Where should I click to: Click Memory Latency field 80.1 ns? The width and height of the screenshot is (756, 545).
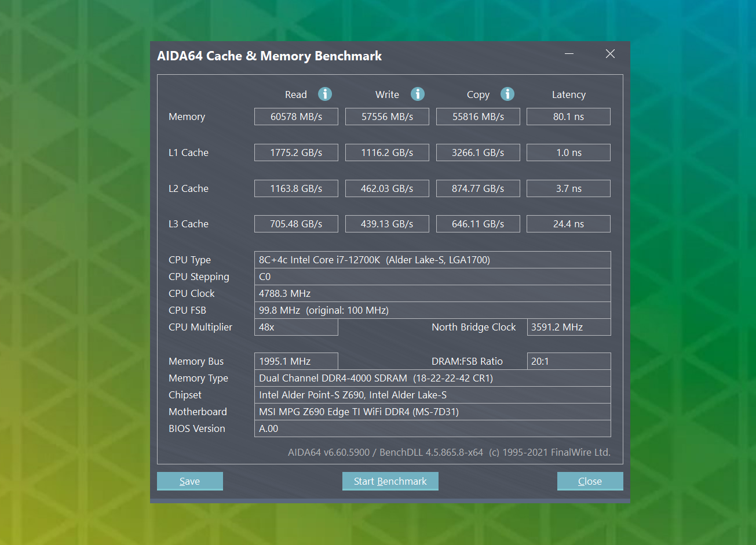point(568,117)
